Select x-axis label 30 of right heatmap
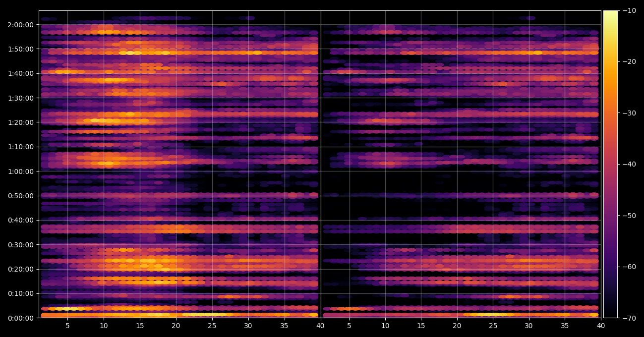Viewport: 644px width, 337px height. (528, 326)
